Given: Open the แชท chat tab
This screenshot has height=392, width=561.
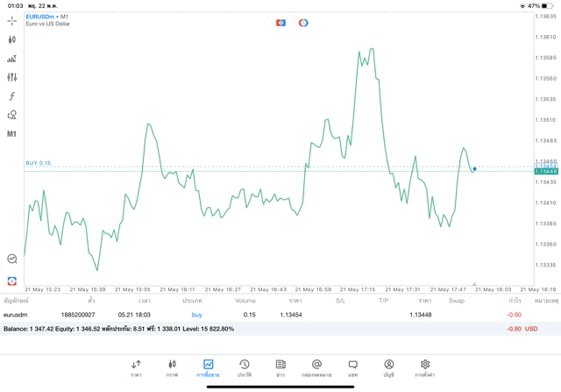Looking at the screenshot, I should pos(352,367).
